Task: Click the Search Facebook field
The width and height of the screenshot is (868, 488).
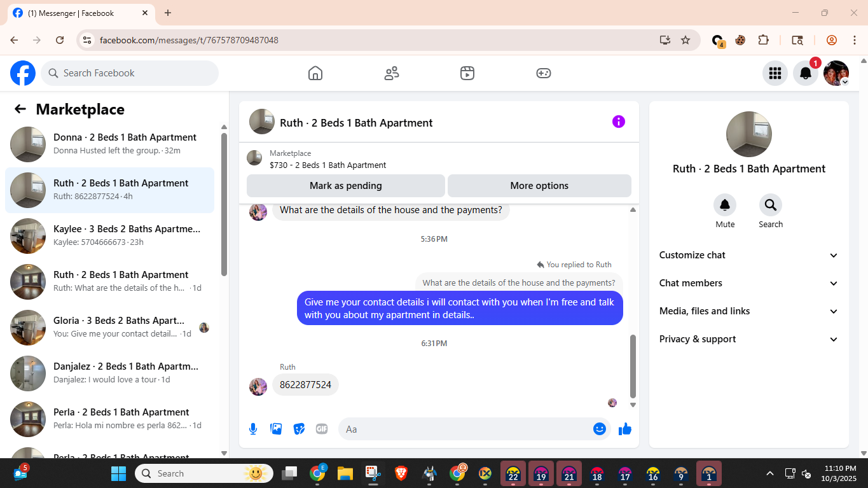Action: click(x=130, y=73)
